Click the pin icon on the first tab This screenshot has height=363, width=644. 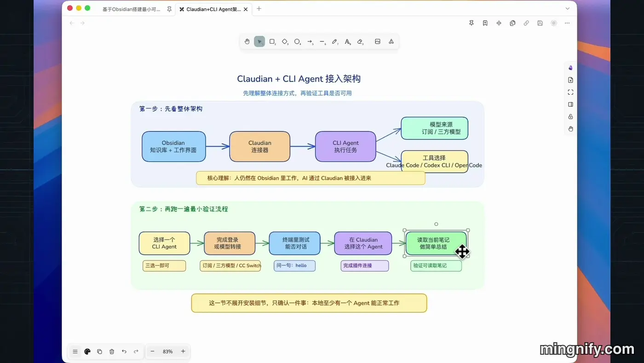click(x=169, y=9)
